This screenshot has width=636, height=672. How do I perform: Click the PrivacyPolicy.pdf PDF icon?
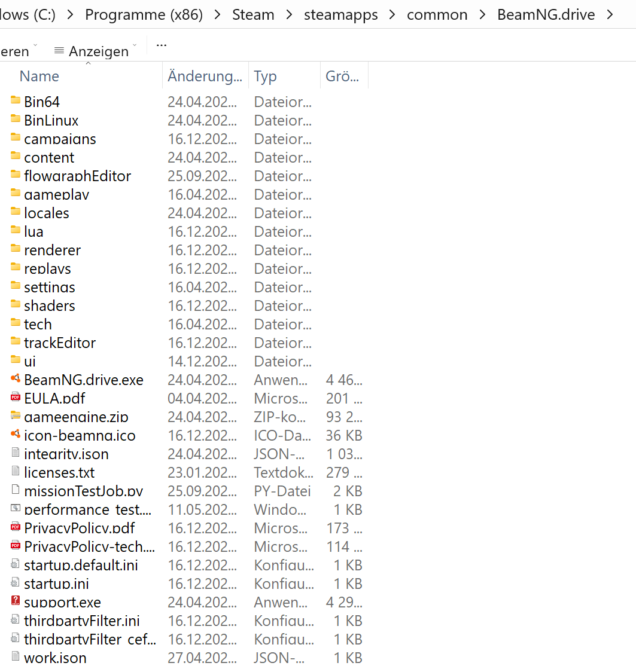(x=16, y=526)
